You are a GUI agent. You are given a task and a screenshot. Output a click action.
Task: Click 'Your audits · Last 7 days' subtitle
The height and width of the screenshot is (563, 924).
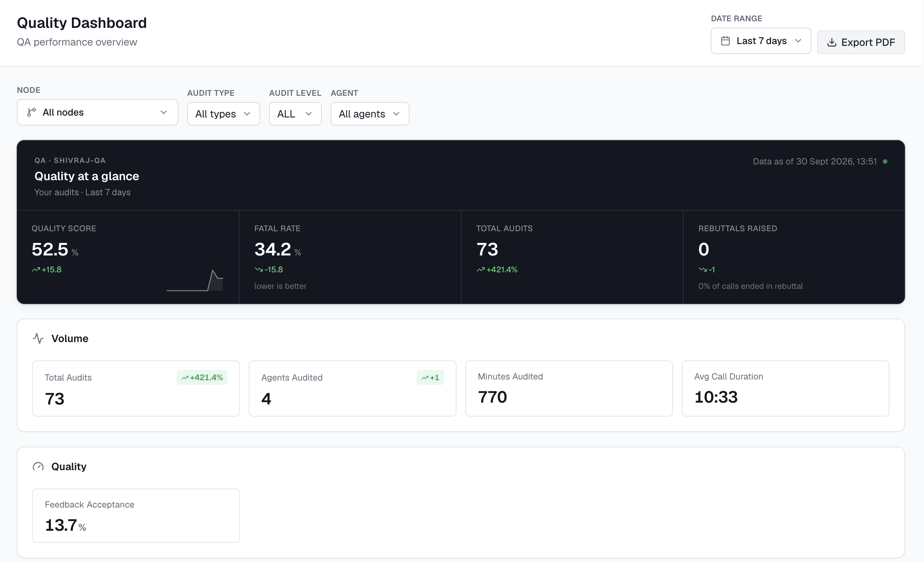83,192
